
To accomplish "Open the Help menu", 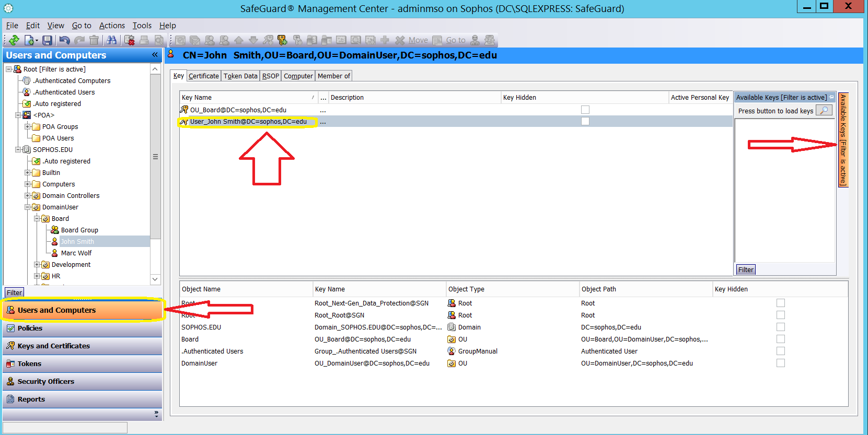I will (x=168, y=25).
